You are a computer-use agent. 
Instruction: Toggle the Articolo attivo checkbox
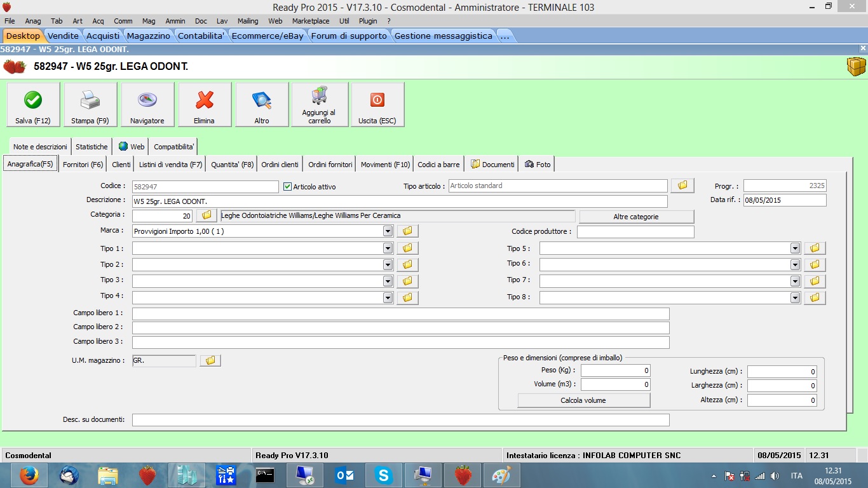[287, 187]
